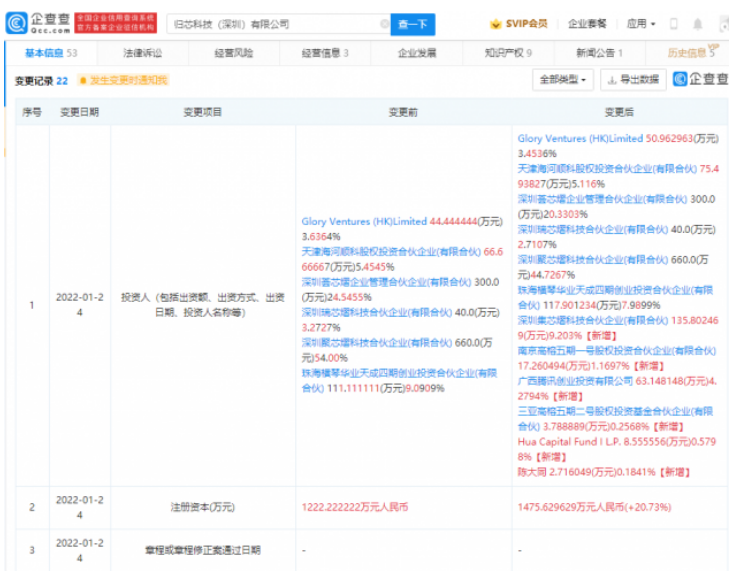Open 135.802469万元 9.203% newly added partnership link

[593, 321]
